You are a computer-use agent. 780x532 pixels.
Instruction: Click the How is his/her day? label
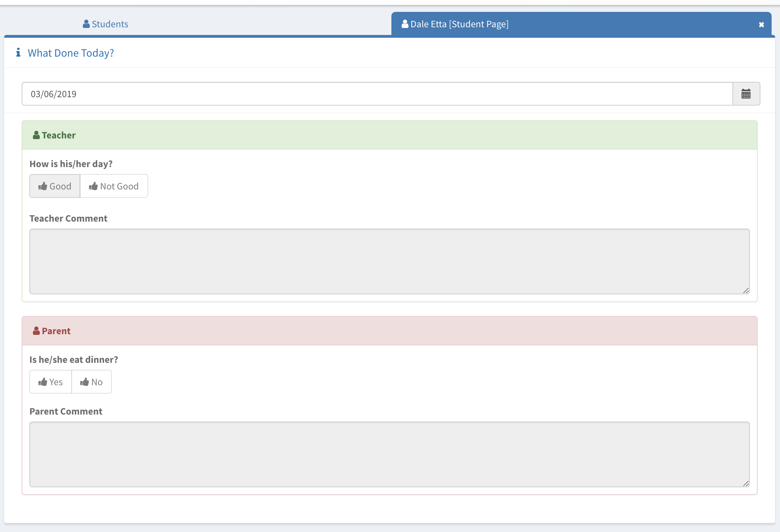coord(71,164)
